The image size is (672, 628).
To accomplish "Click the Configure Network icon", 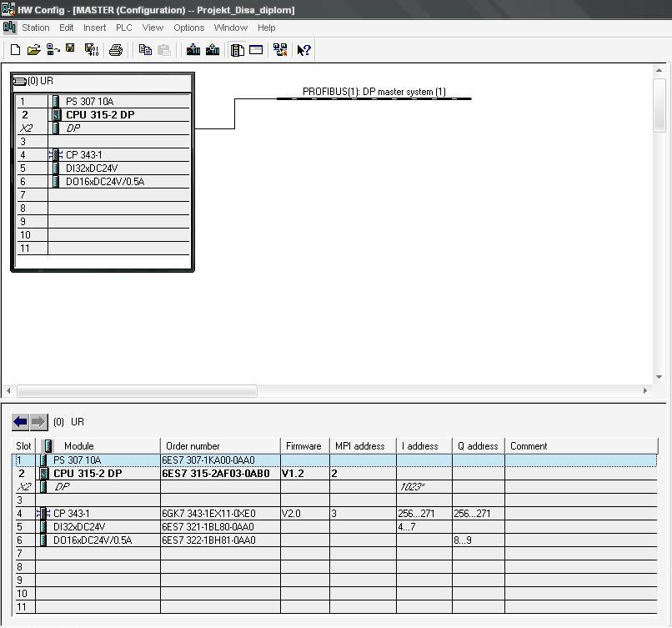I will [x=280, y=50].
